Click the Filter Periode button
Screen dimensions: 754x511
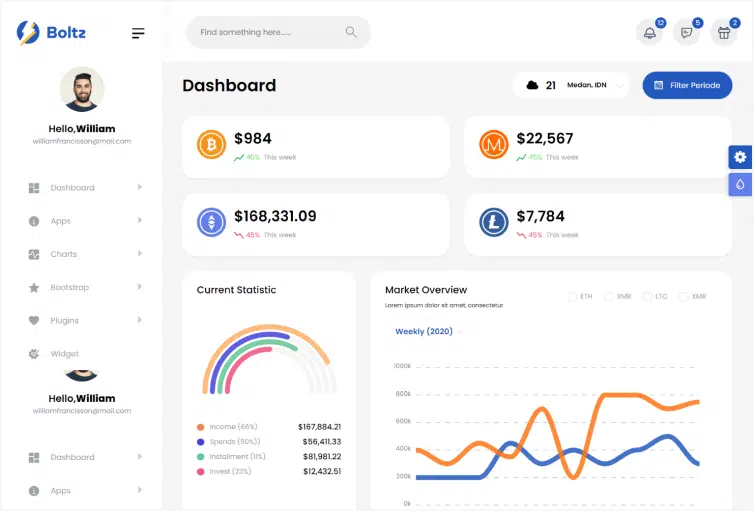pos(687,86)
